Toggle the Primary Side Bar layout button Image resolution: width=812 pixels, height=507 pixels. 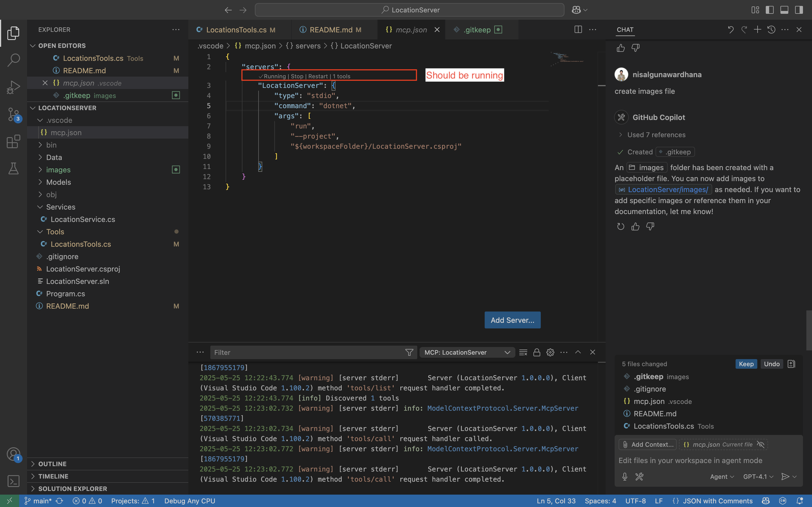[x=769, y=10]
